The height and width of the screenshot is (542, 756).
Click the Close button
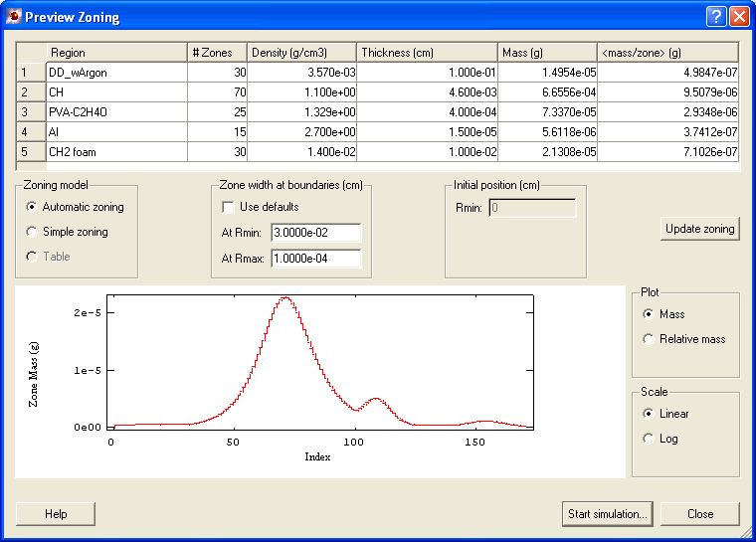700,514
